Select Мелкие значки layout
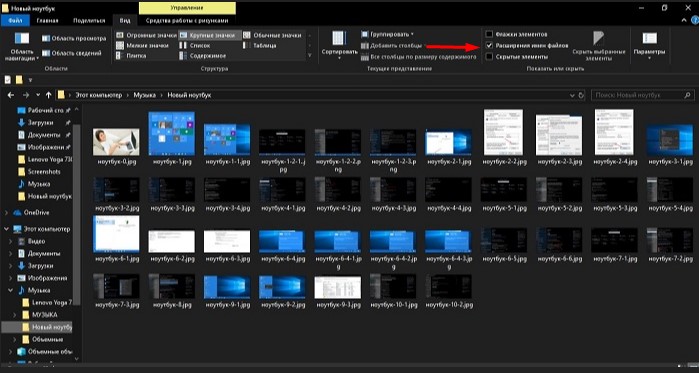The height and width of the screenshot is (373, 699). pyautogui.click(x=143, y=45)
